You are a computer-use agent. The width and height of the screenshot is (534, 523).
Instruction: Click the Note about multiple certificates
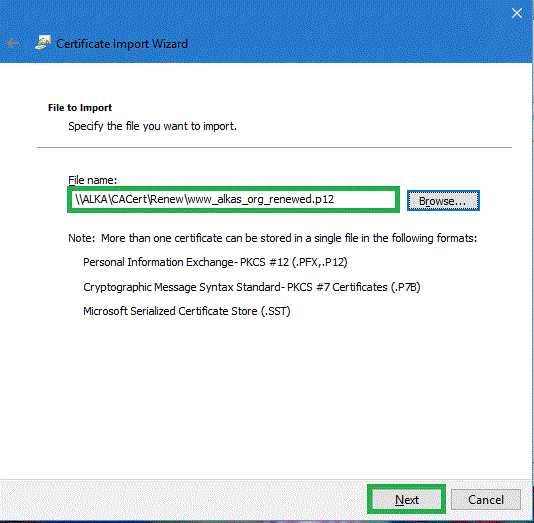pyautogui.click(x=272, y=238)
